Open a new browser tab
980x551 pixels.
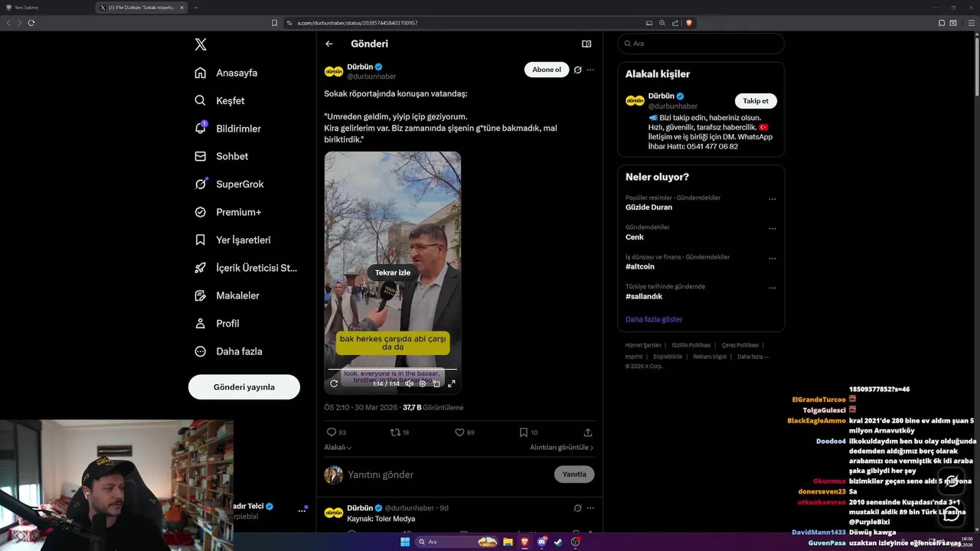196,8
